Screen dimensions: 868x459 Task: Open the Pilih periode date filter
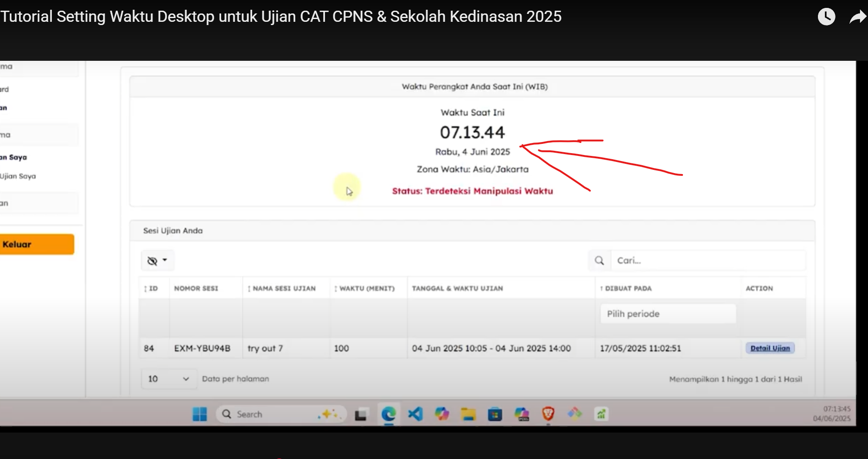click(x=668, y=314)
